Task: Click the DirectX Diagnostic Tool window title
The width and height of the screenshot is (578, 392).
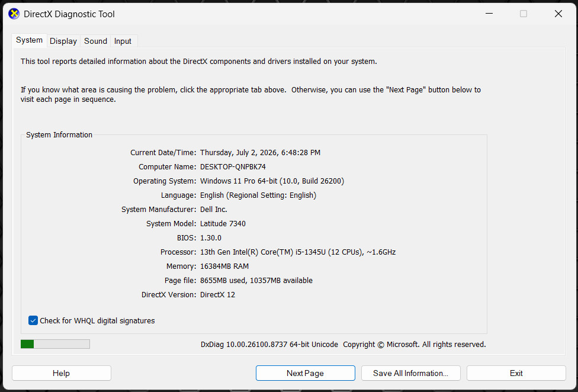Action: click(x=69, y=14)
